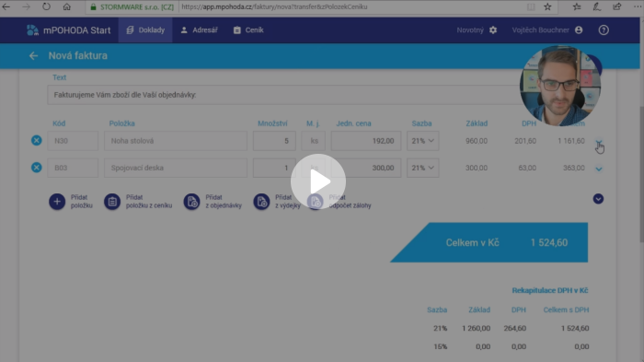
Task: Expand details of the Spojovací deska row
Action: coord(599,169)
